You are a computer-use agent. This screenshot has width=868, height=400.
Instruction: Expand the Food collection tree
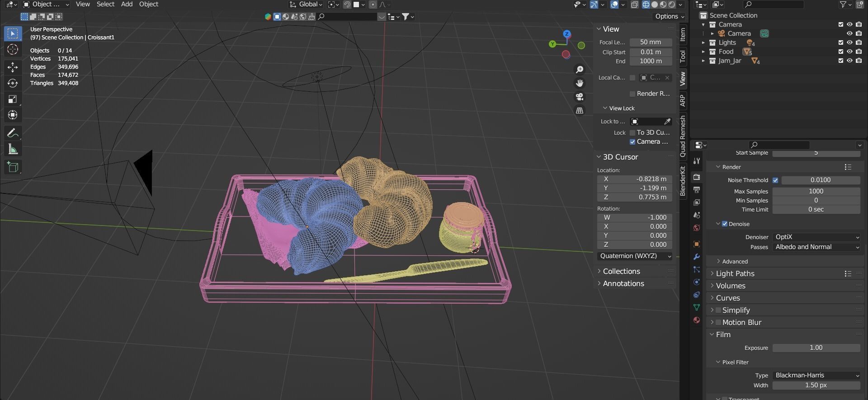pyautogui.click(x=703, y=52)
